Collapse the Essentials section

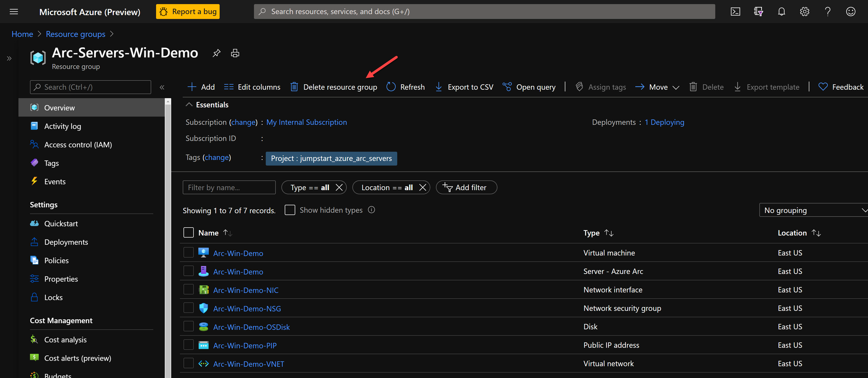pos(189,105)
